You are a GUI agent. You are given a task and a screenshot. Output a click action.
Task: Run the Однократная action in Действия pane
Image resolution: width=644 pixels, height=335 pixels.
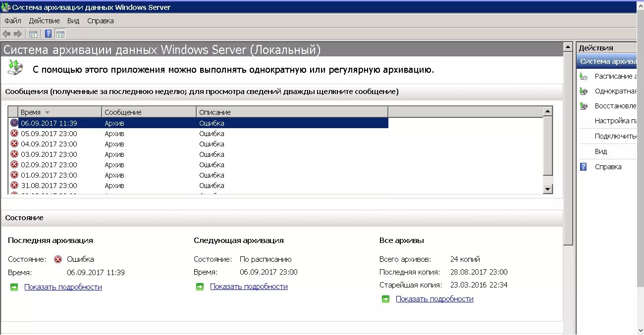[x=615, y=91]
